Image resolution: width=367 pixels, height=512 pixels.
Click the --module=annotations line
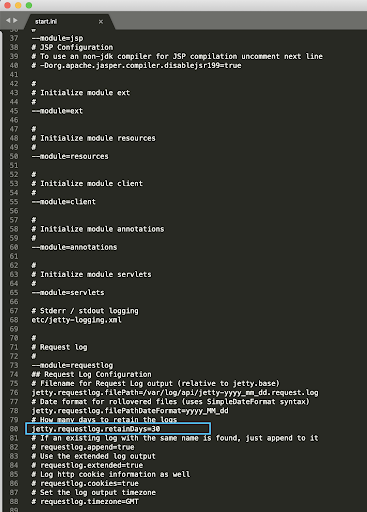point(74,247)
